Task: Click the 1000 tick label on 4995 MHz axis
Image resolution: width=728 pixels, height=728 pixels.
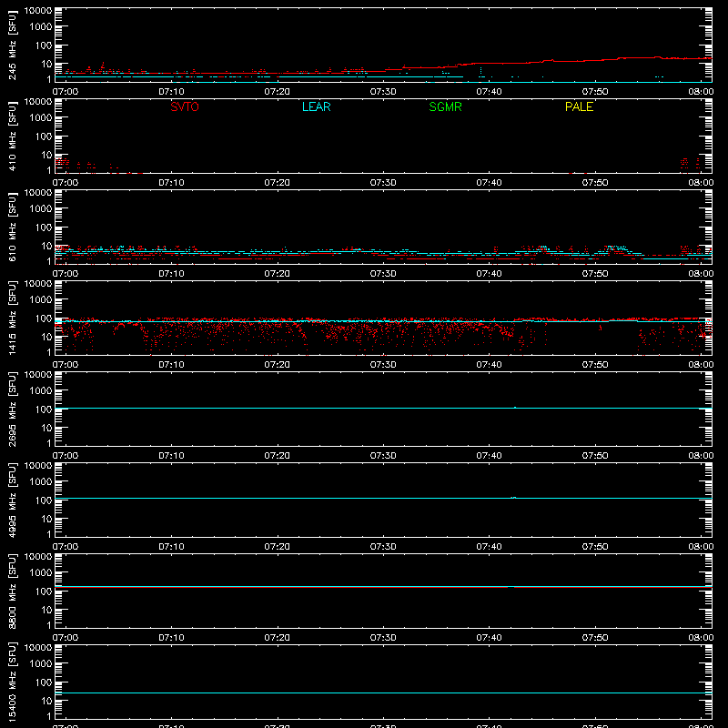Action: tap(41, 482)
